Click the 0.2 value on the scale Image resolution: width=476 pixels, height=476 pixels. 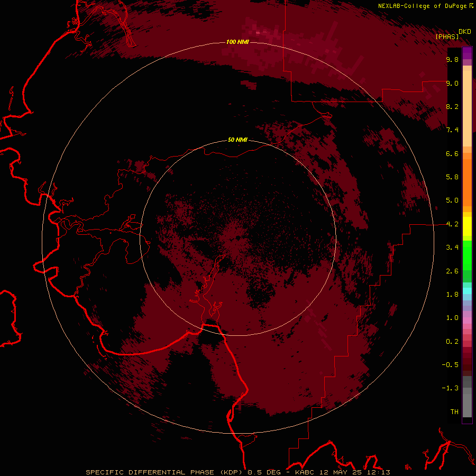coord(452,342)
